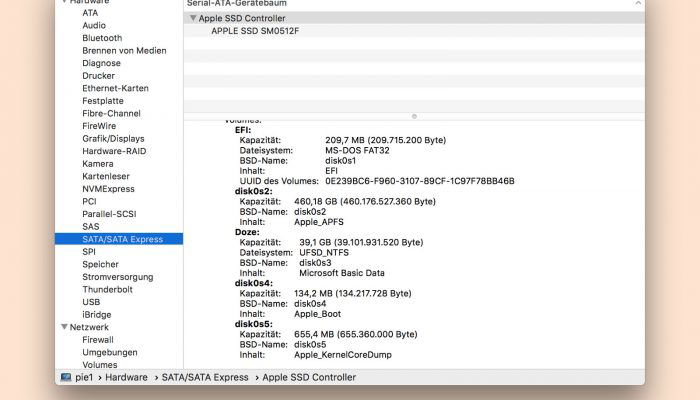Viewport: 700px width, 400px height.
Task: Click the pane divider handle dot
Action: tap(414, 117)
